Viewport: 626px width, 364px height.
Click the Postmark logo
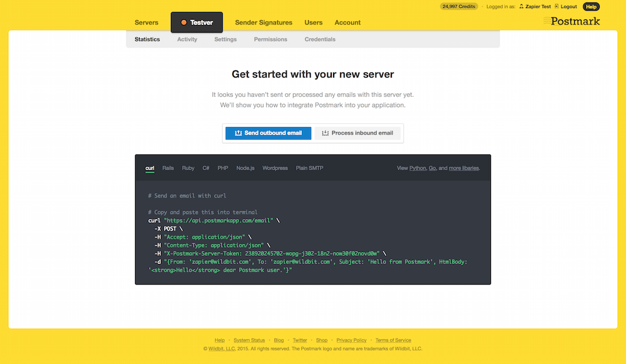[x=572, y=21]
